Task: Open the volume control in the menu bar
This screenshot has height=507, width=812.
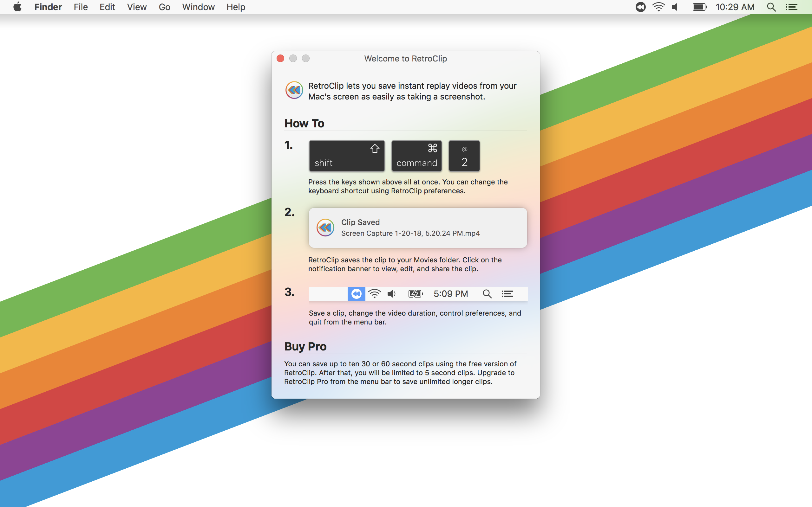Action: click(x=675, y=7)
